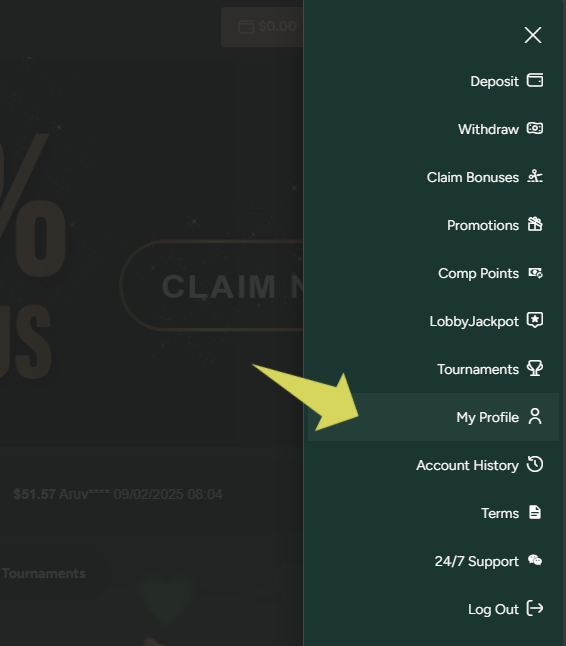Image resolution: width=566 pixels, height=646 pixels.
Task: Open the Deposit menu item
Action: pos(433,81)
